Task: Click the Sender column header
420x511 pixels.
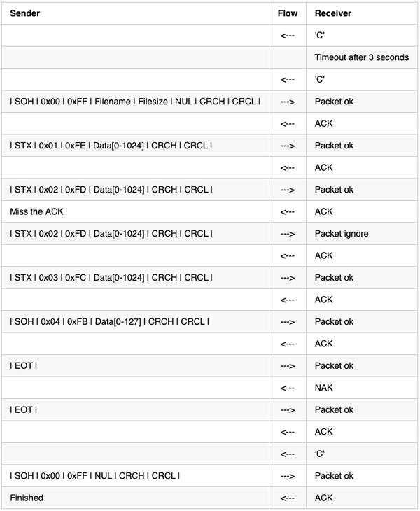Action: point(25,13)
